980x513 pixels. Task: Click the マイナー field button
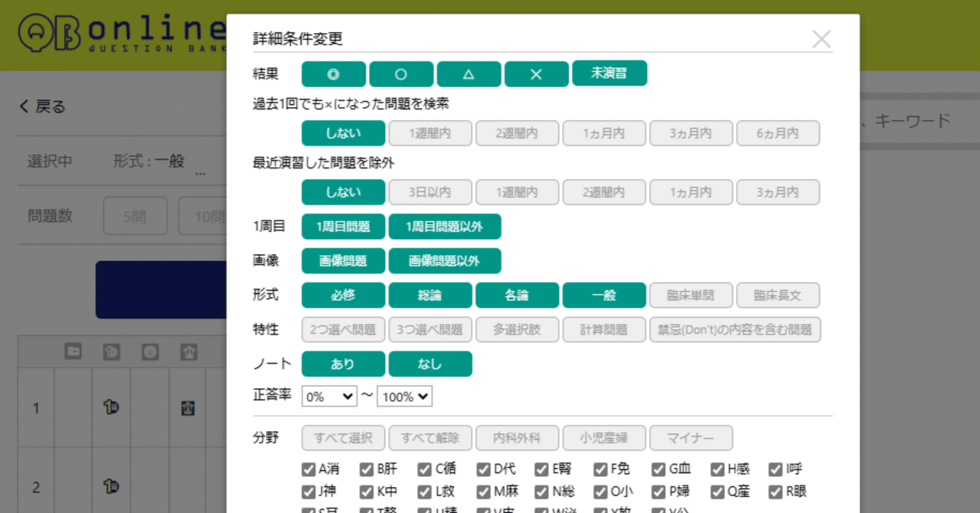(691, 439)
